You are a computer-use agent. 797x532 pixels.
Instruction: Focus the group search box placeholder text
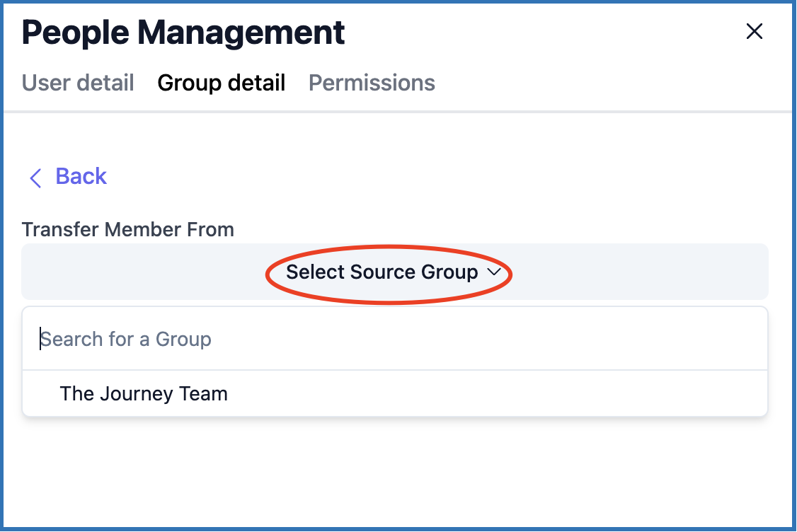126,339
